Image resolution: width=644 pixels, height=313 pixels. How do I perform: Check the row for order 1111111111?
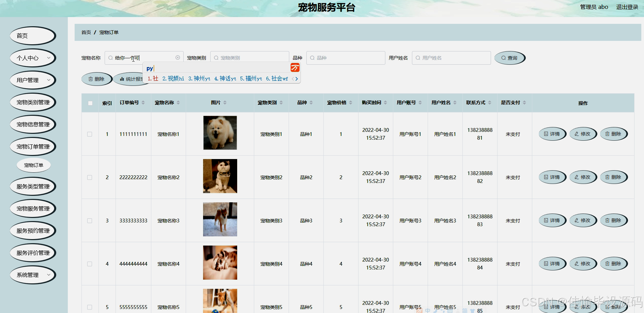click(x=90, y=134)
